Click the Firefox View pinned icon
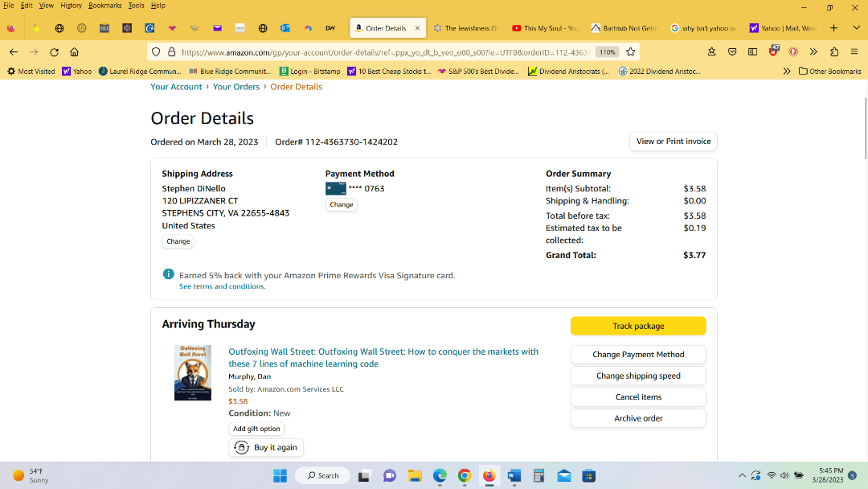 pos(11,28)
